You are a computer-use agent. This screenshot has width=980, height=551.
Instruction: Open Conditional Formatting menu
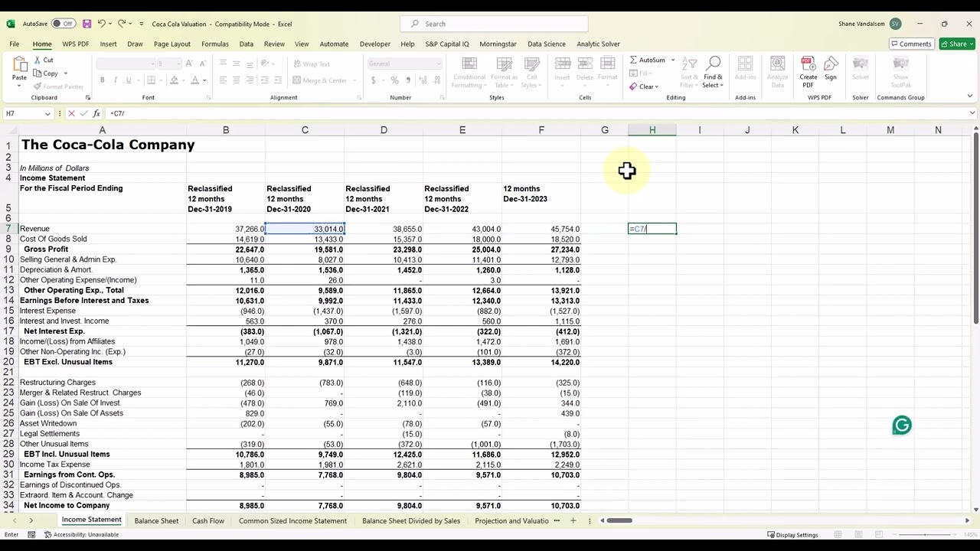click(469, 73)
